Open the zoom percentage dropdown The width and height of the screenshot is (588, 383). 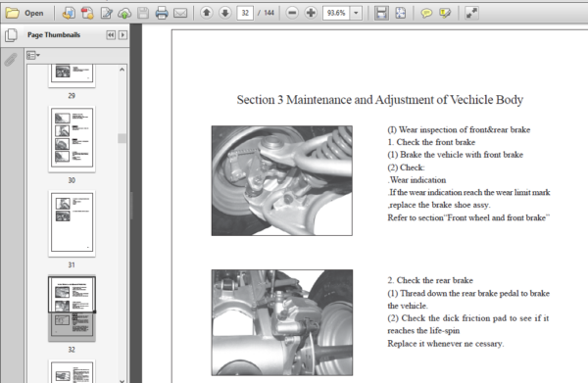coord(356,13)
